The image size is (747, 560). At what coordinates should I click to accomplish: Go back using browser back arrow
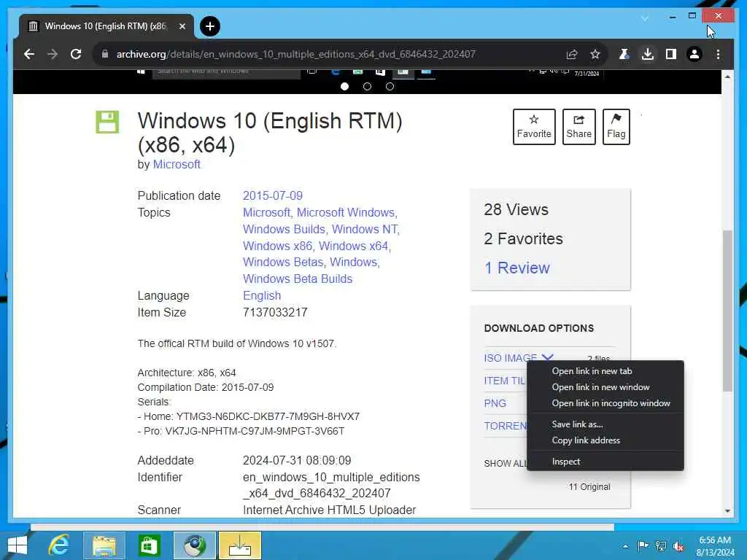tap(29, 54)
